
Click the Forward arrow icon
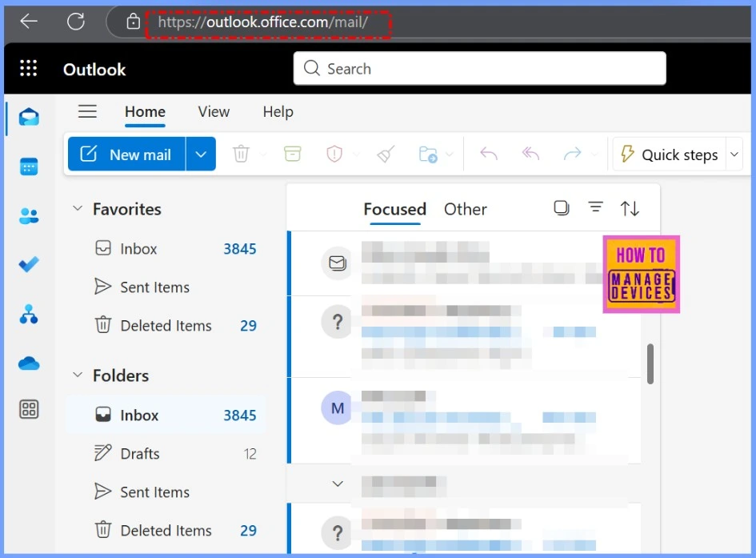(572, 154)
